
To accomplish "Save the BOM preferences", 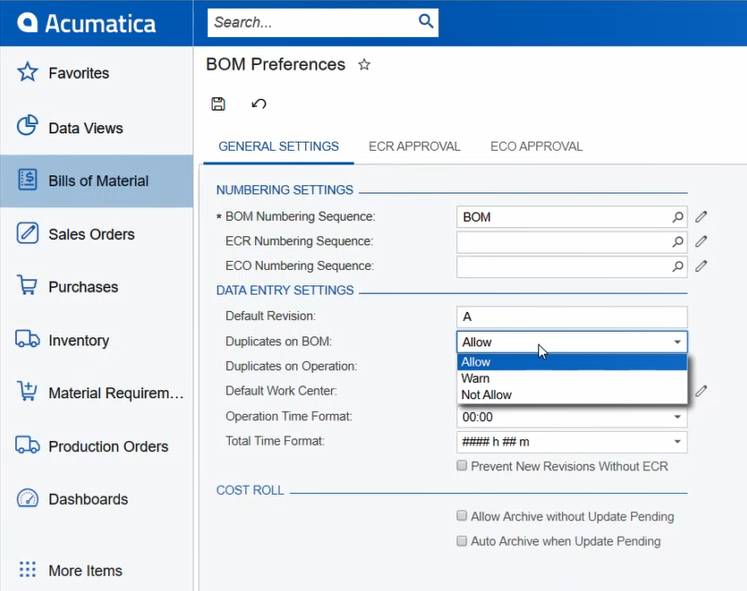I will pyautogui.click(x=218, y=104).
